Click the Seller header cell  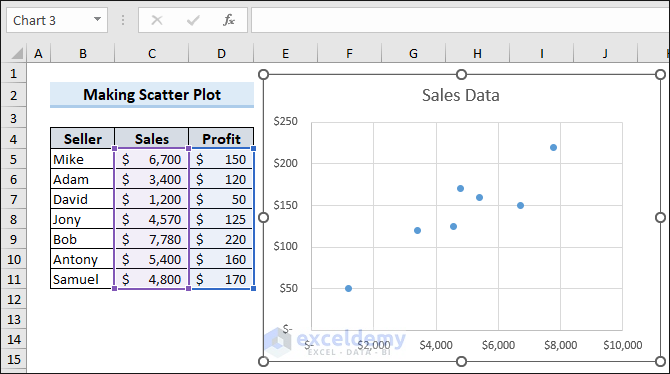[82, 138]
